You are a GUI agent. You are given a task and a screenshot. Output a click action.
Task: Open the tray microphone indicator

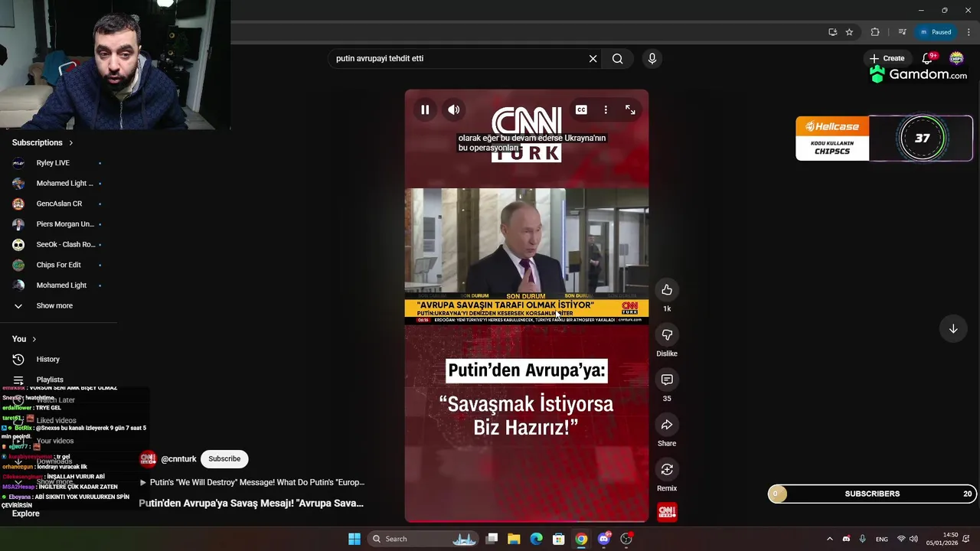(x=863, y=539)
